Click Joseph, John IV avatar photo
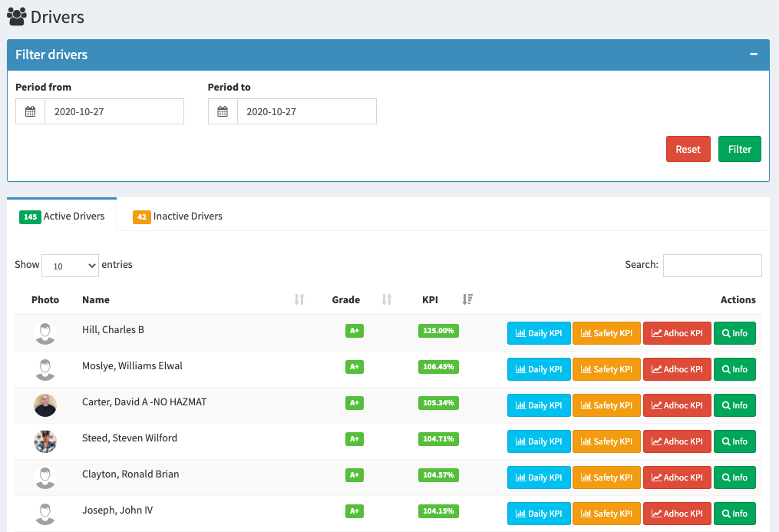This screenshot has width=779, height=532. click(45, 514)
